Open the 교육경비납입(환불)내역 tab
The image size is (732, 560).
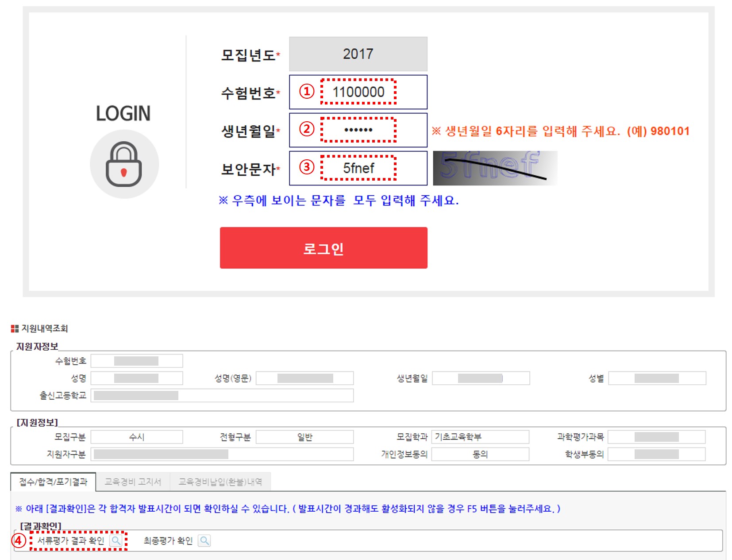pos(220,482)
